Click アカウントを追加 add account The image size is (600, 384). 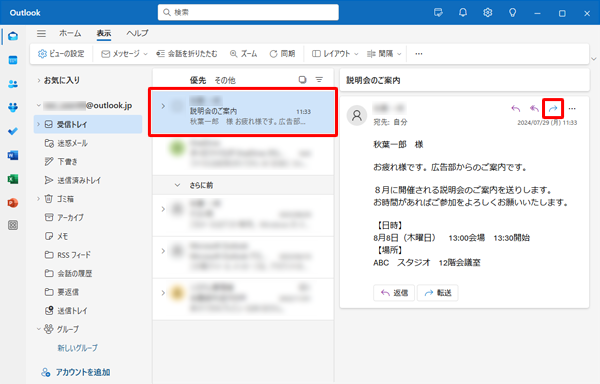[x=76, y=372]
